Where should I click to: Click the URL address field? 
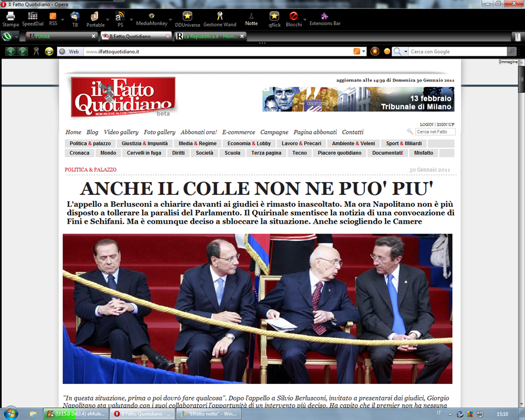[x=218, y=51]
